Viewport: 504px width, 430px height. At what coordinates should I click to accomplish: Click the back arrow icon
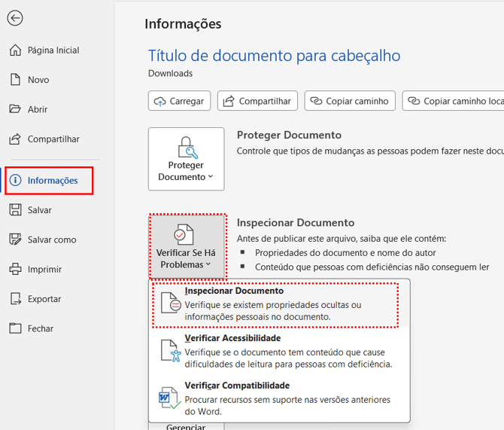pos(14,18)
